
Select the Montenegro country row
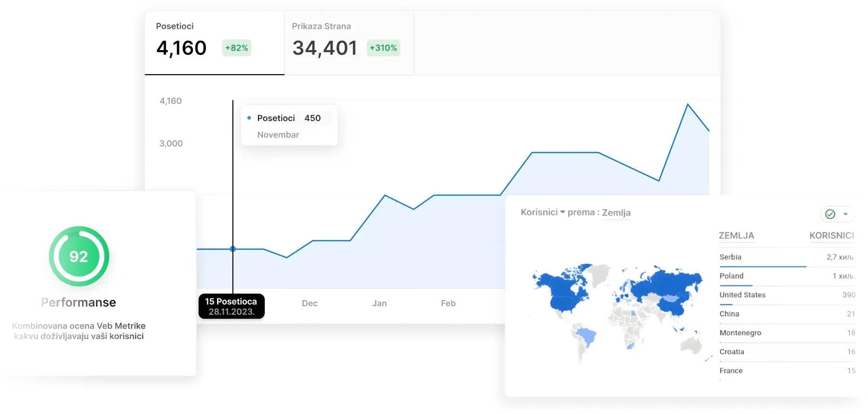[x=787, y=333]
